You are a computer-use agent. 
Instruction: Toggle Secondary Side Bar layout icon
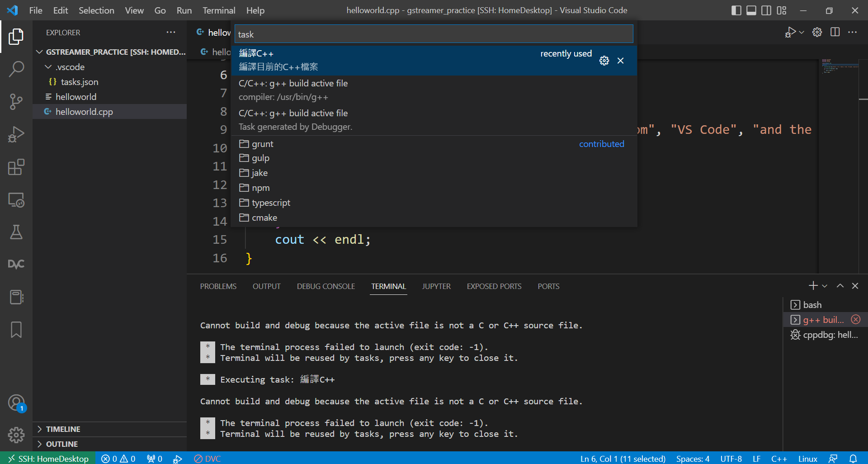point(766,10)
